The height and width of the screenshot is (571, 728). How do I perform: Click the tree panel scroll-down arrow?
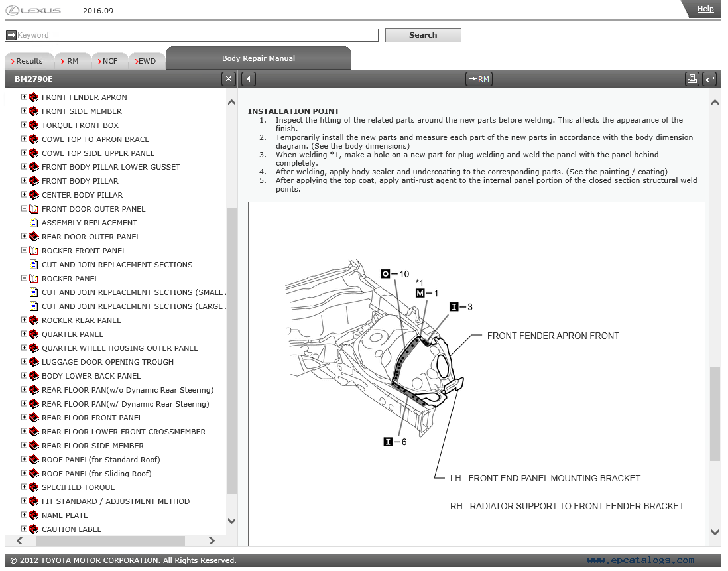[x=231, y=521]
